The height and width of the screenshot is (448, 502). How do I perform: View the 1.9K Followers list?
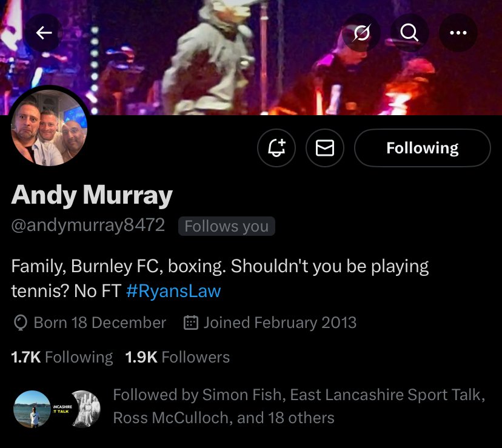[x=178, y=357]
